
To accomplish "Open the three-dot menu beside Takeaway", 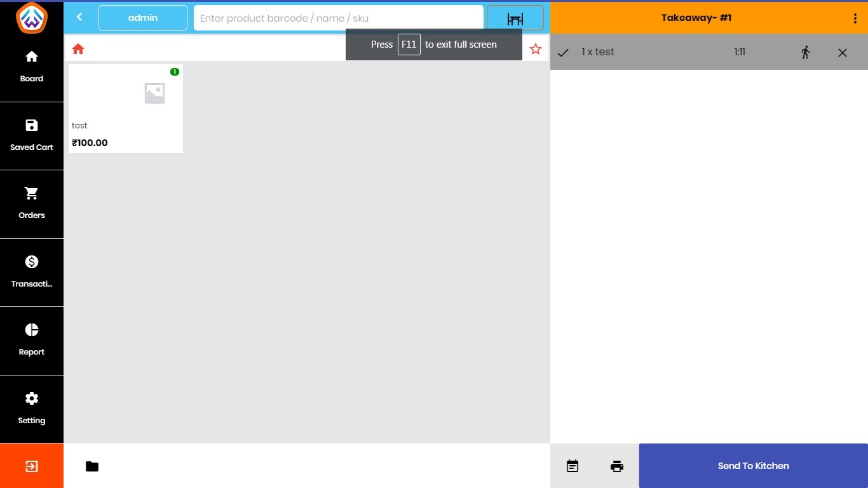I will point(855,18).
